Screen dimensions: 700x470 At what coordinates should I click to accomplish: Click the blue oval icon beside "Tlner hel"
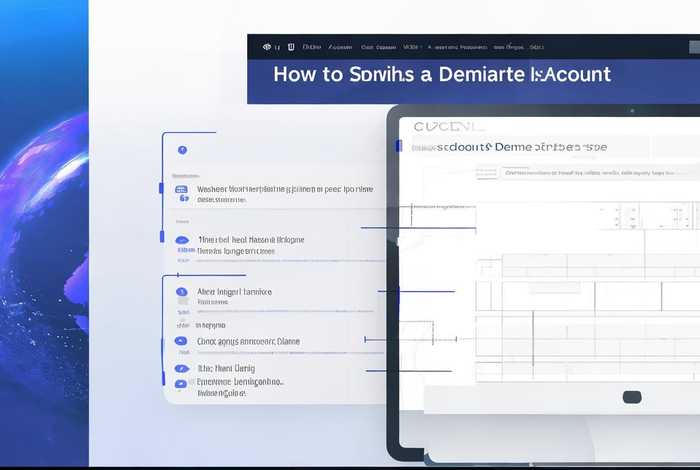(182, 241)
